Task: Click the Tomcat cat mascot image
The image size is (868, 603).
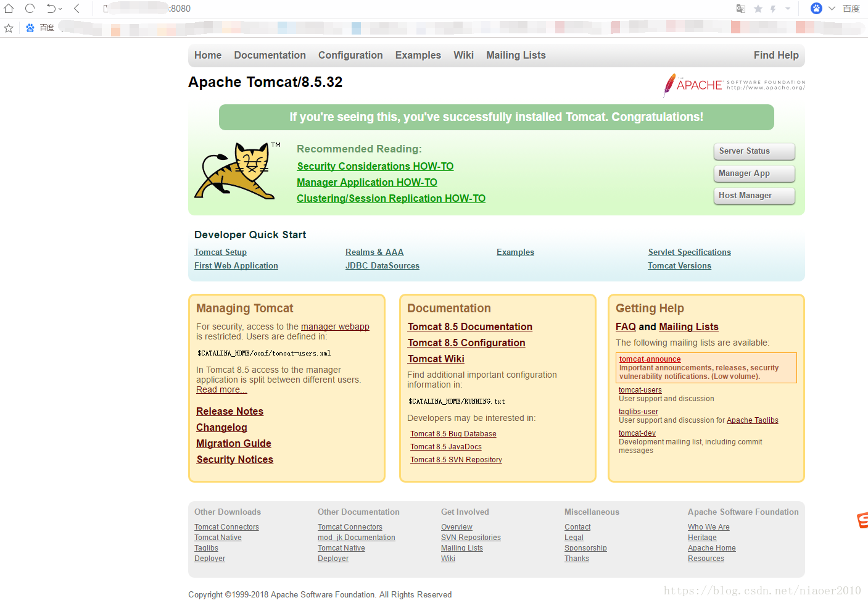Action: (x=238, y=171)
